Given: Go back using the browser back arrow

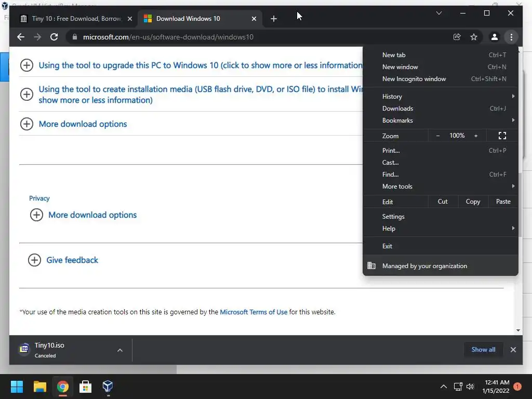Looking at the screenshot, I should click(x=21, y=37).
